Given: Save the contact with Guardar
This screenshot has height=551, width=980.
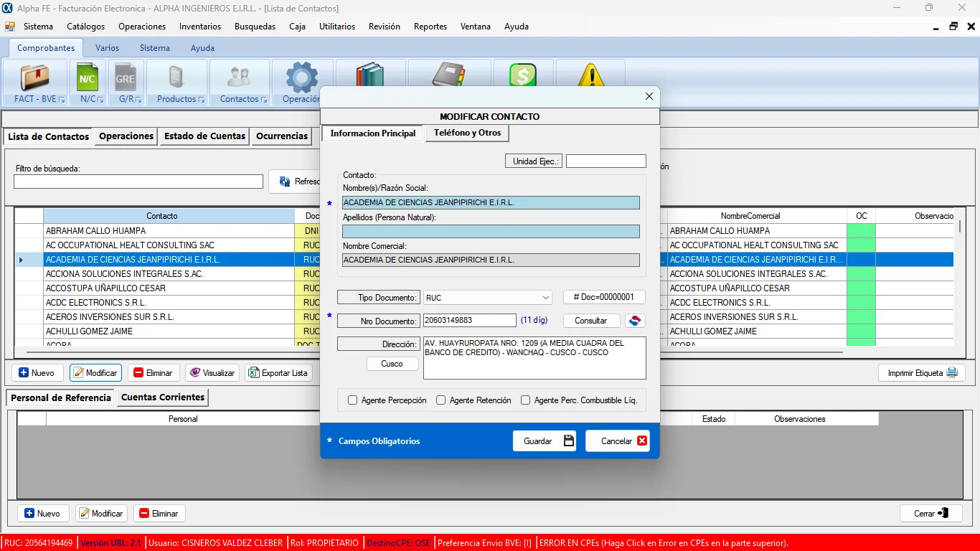Looking at the screenshot, I should pos(545,441).
